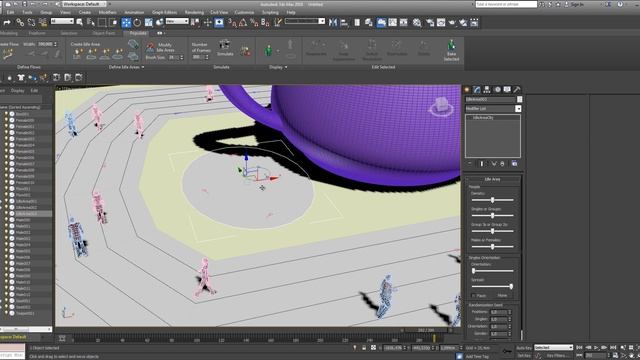The width and height of the screenshot is (640, 360).
Task: Click the Sign In link
Action: (x=577, y=4)
